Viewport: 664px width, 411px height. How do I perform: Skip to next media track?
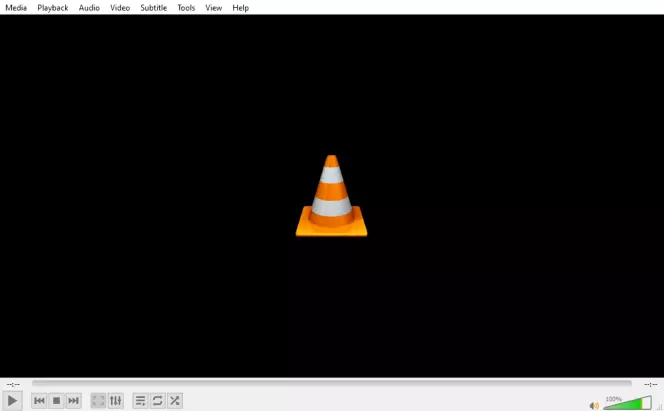coord(73,400)
